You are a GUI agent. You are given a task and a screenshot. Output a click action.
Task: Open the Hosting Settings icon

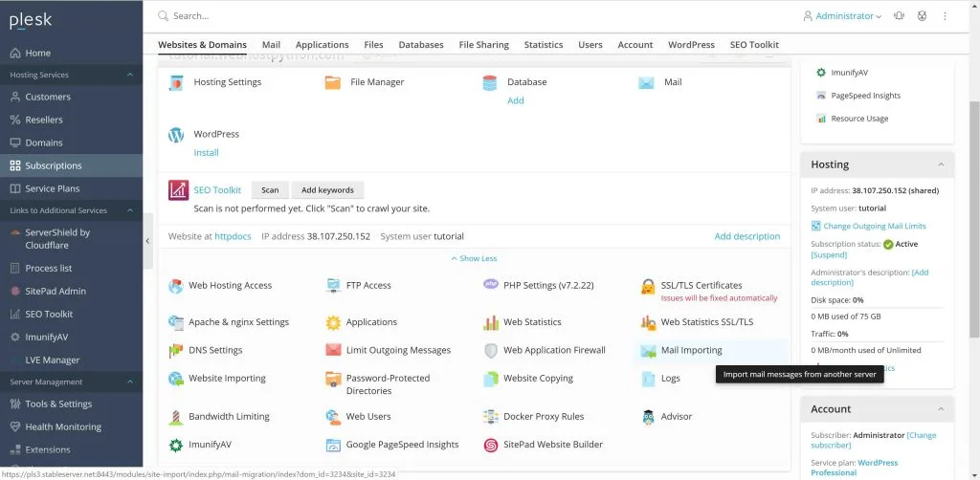[176, 83]
